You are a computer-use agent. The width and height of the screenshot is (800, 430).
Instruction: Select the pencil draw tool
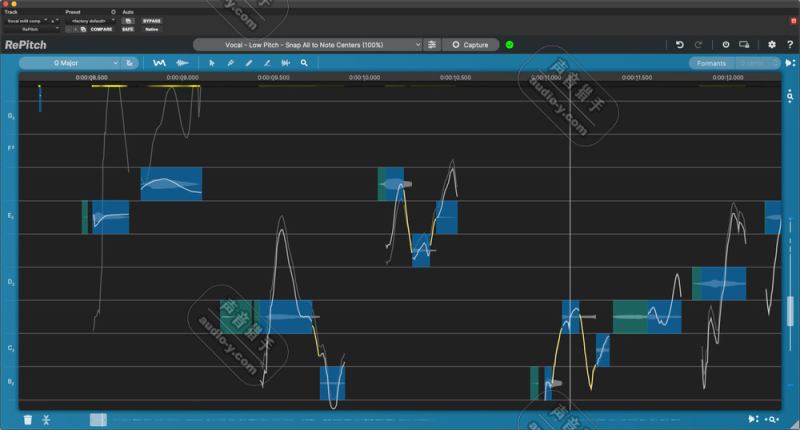pyautogui.click(x=249, y=63)
